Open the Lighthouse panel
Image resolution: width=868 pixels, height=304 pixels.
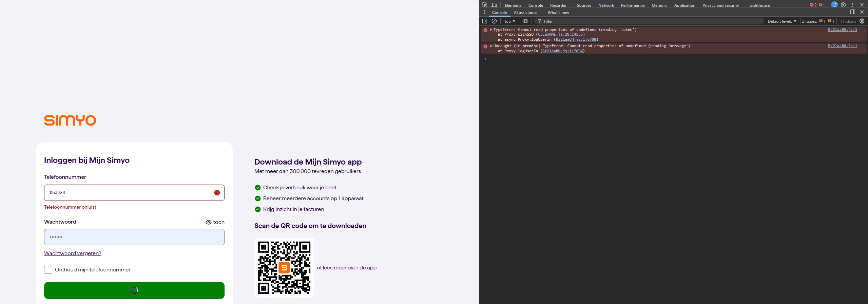(759, 5)
